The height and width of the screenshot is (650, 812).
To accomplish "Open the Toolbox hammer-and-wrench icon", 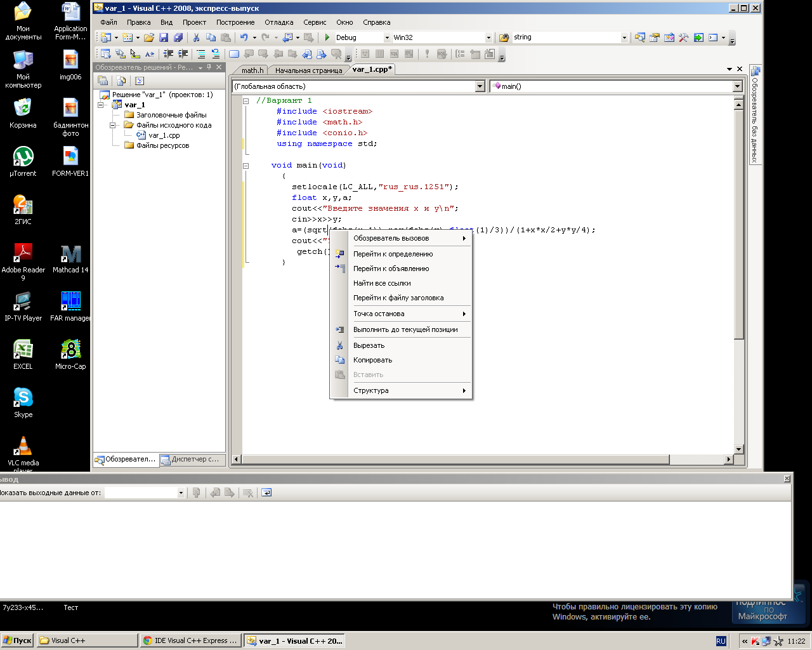I will click(683, 37).
